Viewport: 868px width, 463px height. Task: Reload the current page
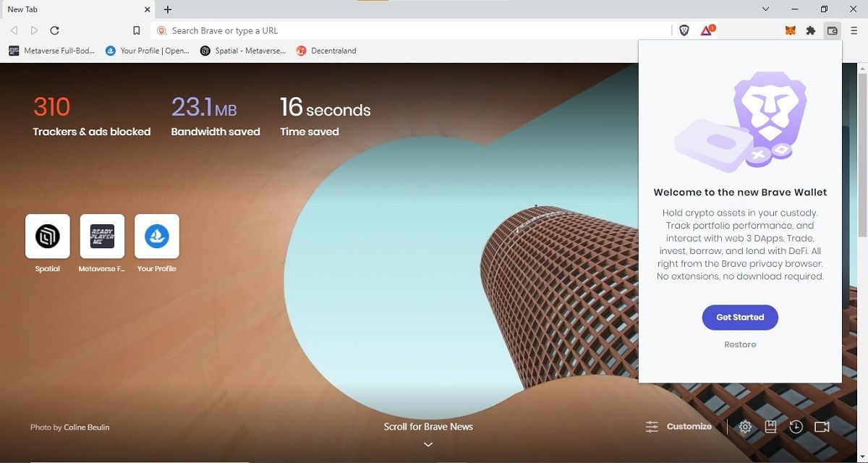[x=54, y=30]
